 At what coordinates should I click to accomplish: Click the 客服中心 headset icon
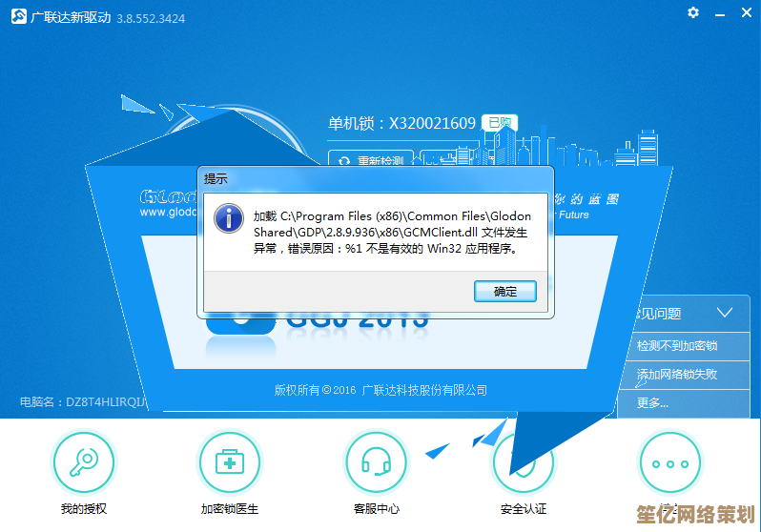(x=376, y=462)
